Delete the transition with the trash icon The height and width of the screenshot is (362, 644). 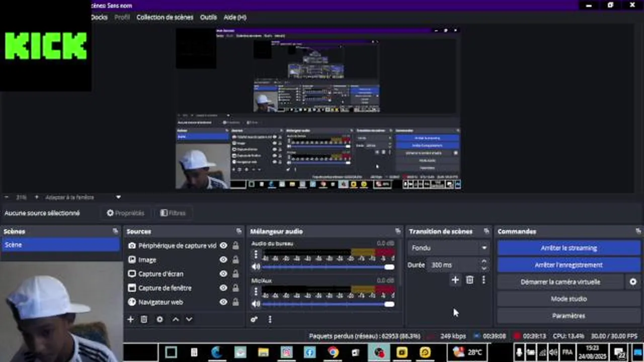click(469, 280)
